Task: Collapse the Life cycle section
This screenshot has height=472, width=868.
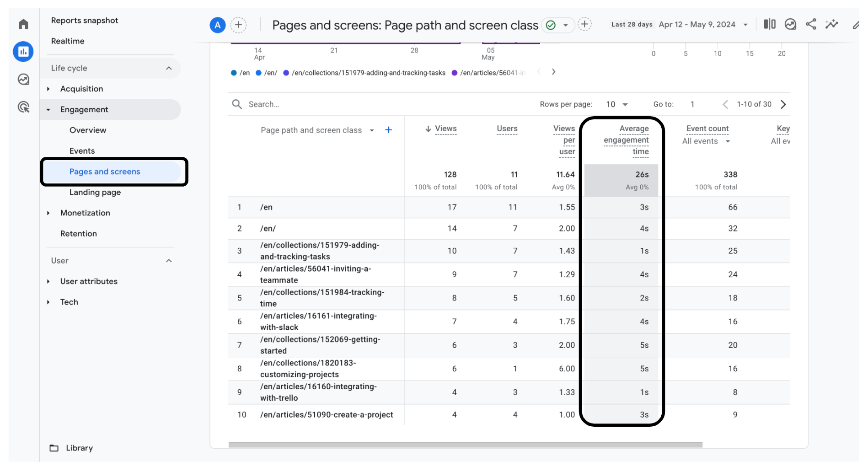Action: (x=169, y=68)
